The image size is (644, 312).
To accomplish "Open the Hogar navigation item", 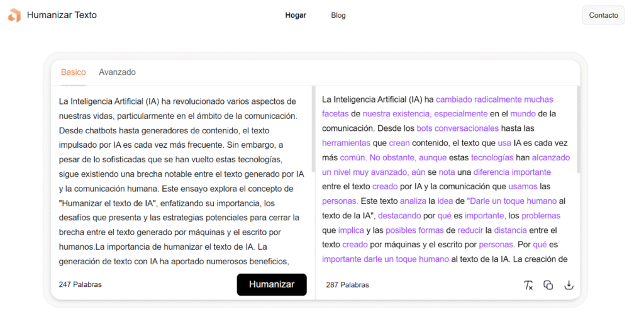I will pos(296,15).
